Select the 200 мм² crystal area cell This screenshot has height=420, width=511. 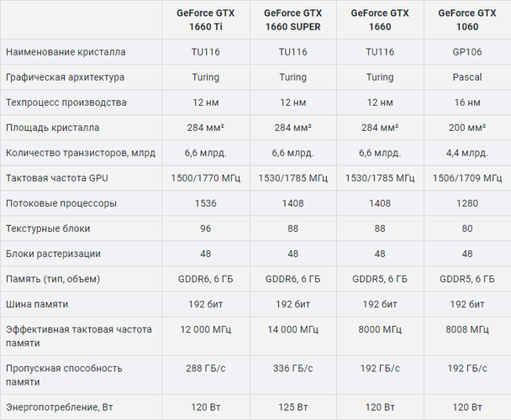pos(467,128)
